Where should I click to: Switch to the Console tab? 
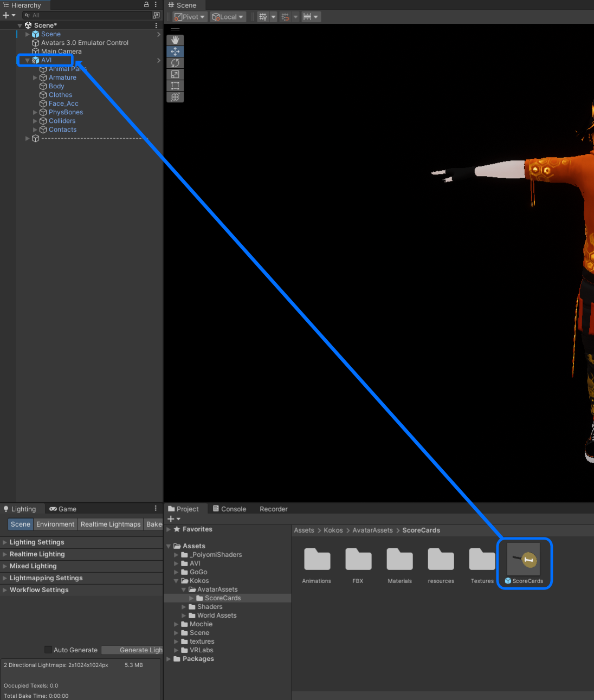229,509
